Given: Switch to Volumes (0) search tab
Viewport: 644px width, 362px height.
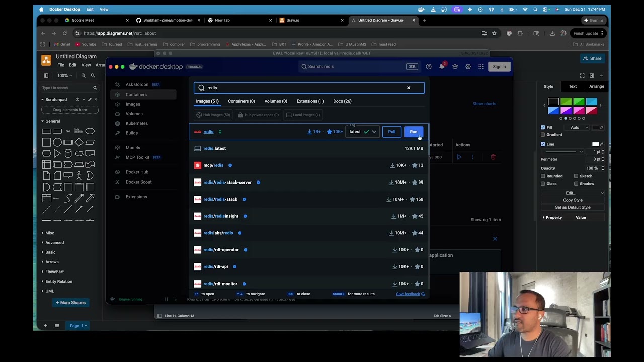Looking at the screenshot, I should pyautogui.click(x=276, y=101).
